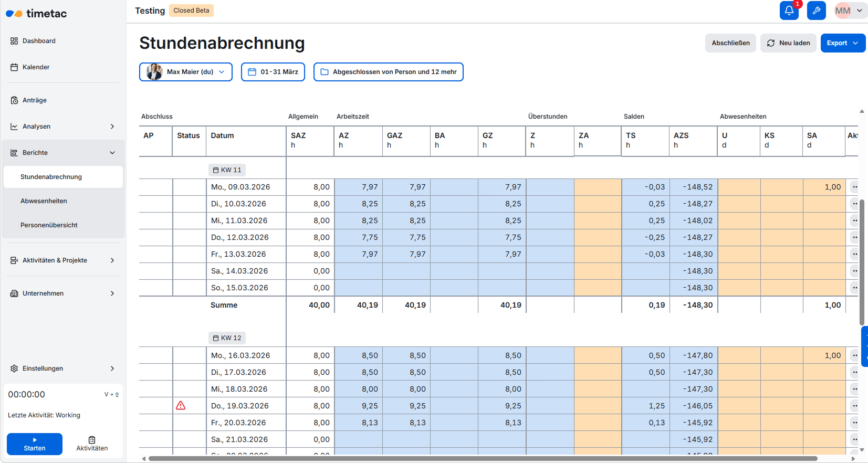Select Abwesenheiten under Berichte
This screenshot has height=463, width=868.
tap(44, 201)
